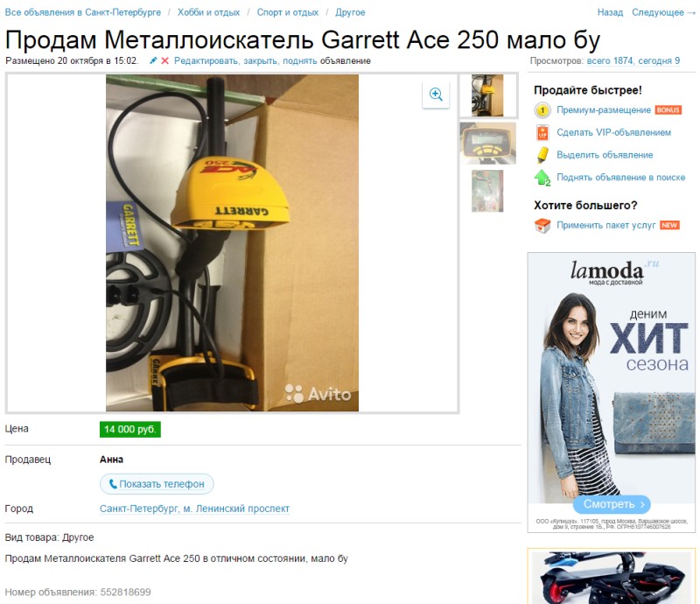Click seller name 'Анна'
The width and height of the screenshot is (700, 604).
click(111, 460)
